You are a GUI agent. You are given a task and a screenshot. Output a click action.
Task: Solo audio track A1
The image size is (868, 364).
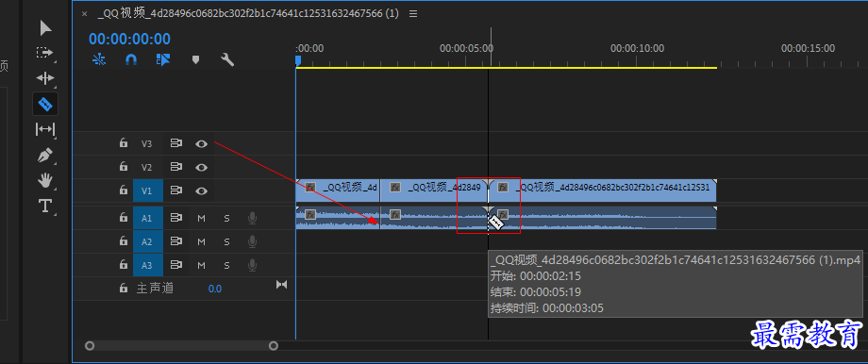click(226, 219)
